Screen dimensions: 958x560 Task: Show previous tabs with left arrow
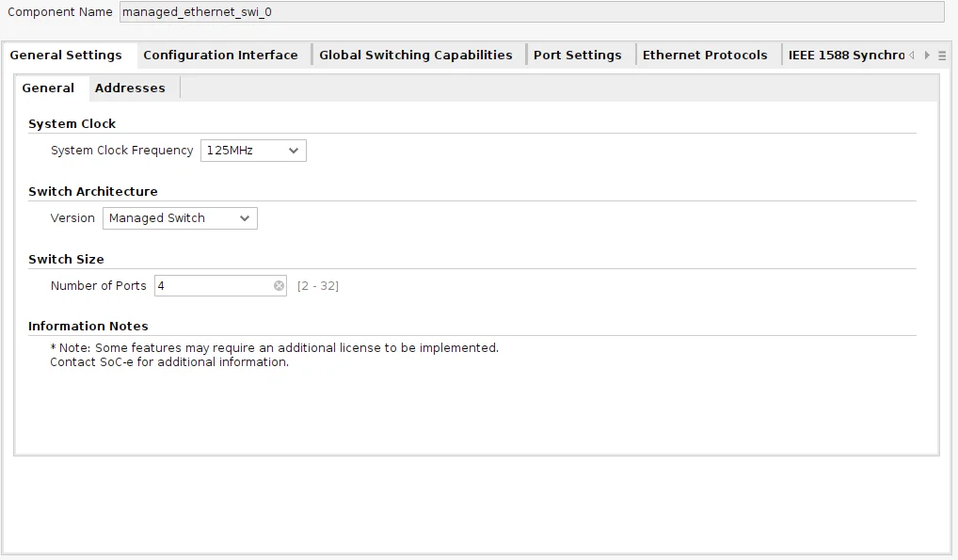[x=912, y=55]
